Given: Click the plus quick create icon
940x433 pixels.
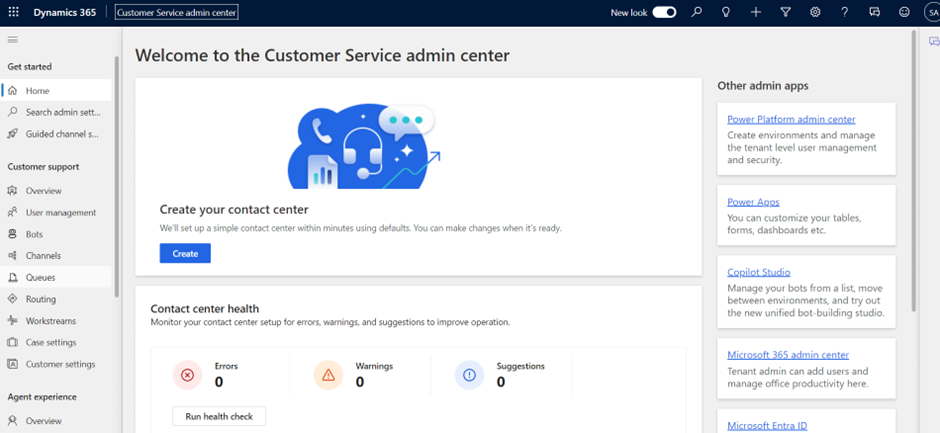Looking at the screenshot, I should coord(756,12).
